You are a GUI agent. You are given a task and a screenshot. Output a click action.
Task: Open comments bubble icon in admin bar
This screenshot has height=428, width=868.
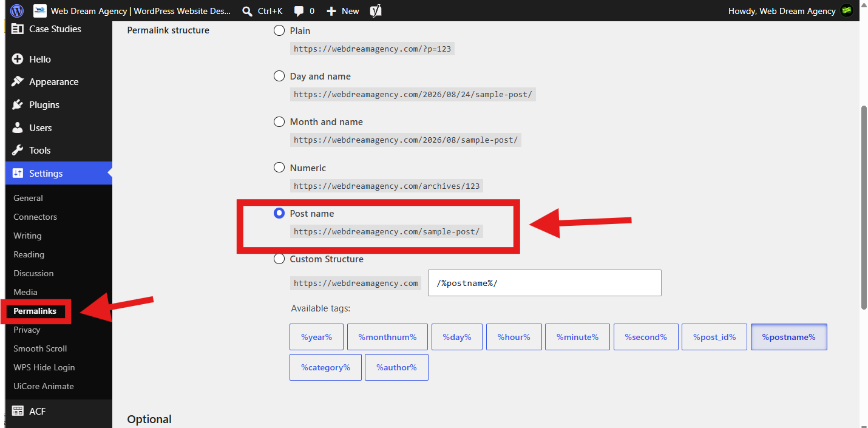pyautogui.click(x=299, y=11)
